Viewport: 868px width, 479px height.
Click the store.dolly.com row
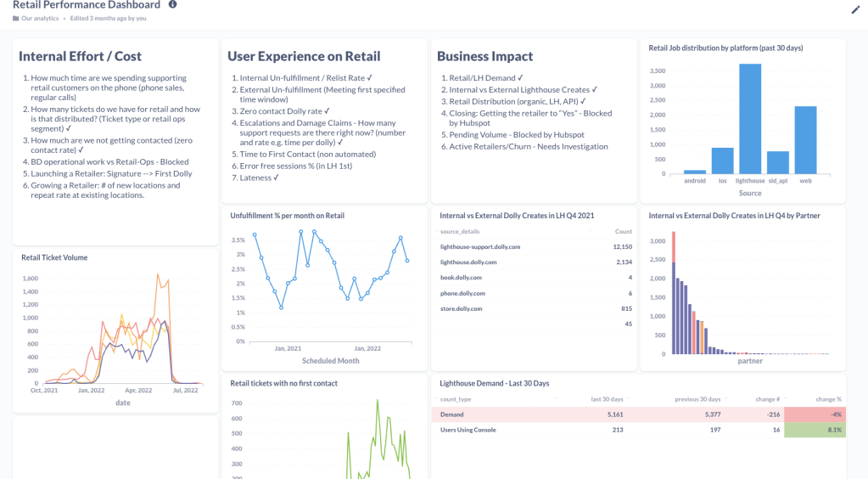coord(462,308)
